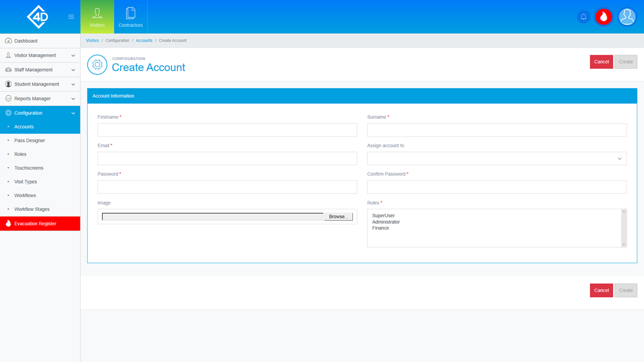Expand Reports Manager chevron
Screen dimensions: 644x362
(73, 99)
